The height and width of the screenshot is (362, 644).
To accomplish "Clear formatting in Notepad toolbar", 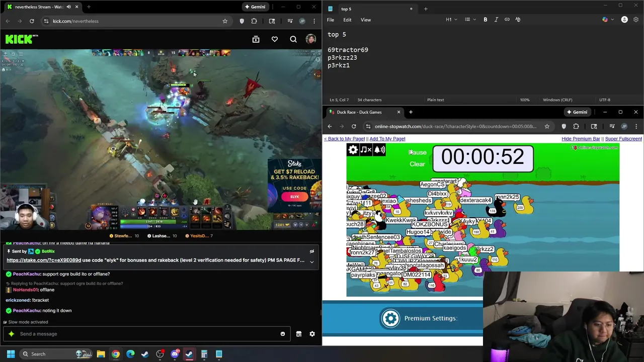I will point(518,20).
